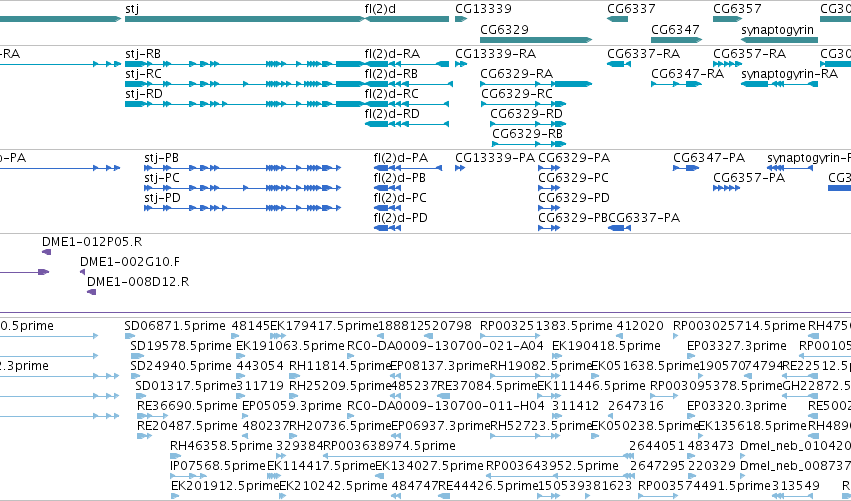
Task: Select the CG6329-RB transcript
Action: tap(529, 144)
